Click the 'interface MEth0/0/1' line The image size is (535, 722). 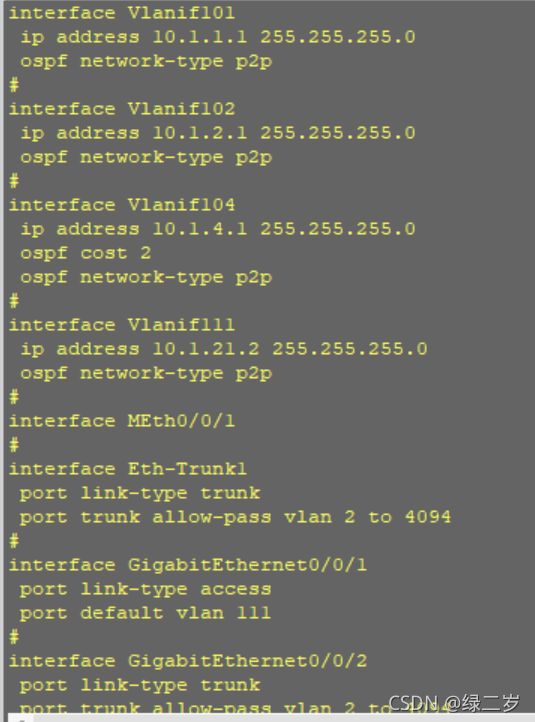pyautogui.click(x=122, y=421)
